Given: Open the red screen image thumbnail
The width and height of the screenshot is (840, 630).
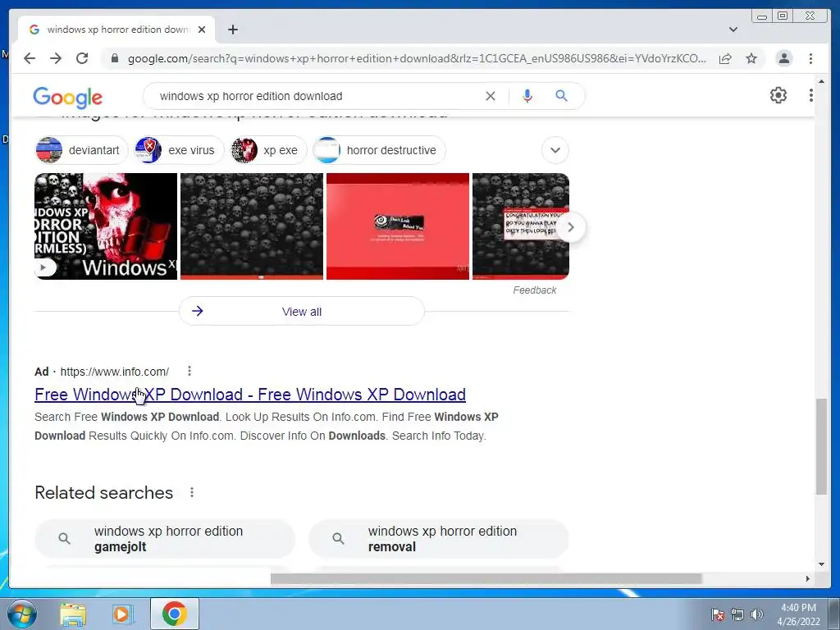Looking at the screenshot, I should point(398,226).
